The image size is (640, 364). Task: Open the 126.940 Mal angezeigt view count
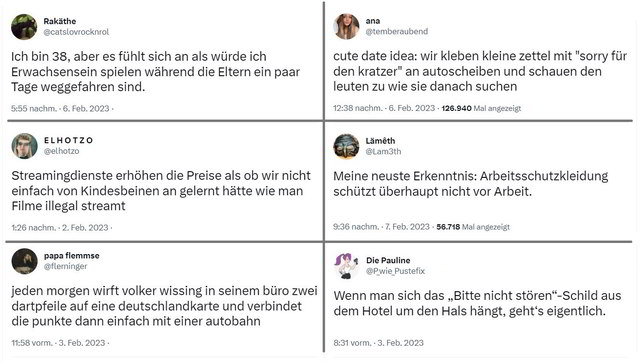(481, 109)
